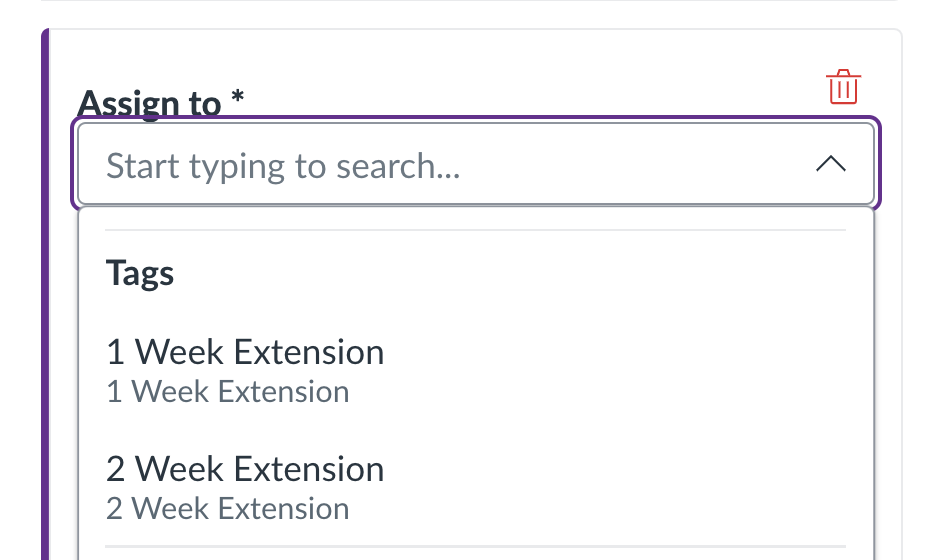Choose the gray 1 Week Extension subtitle
This screenshot has height=560, width=940.
(228, 392)
